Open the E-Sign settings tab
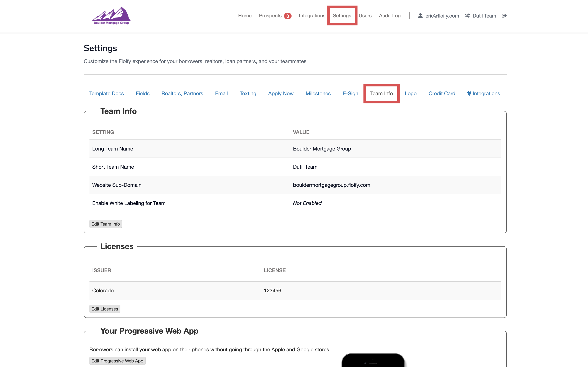Viewport: 588px width, 367px height. 350,93
